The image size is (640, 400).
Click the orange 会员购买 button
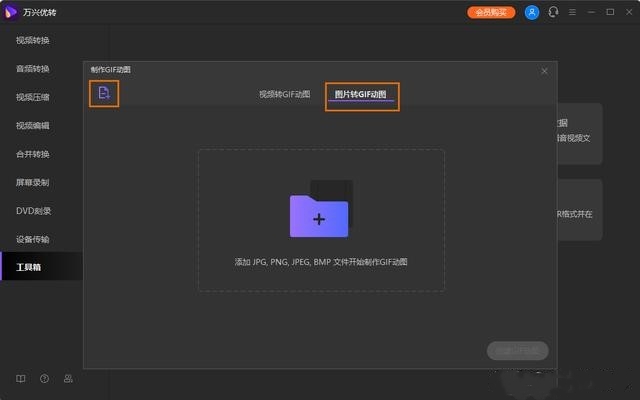pos(491,12)
